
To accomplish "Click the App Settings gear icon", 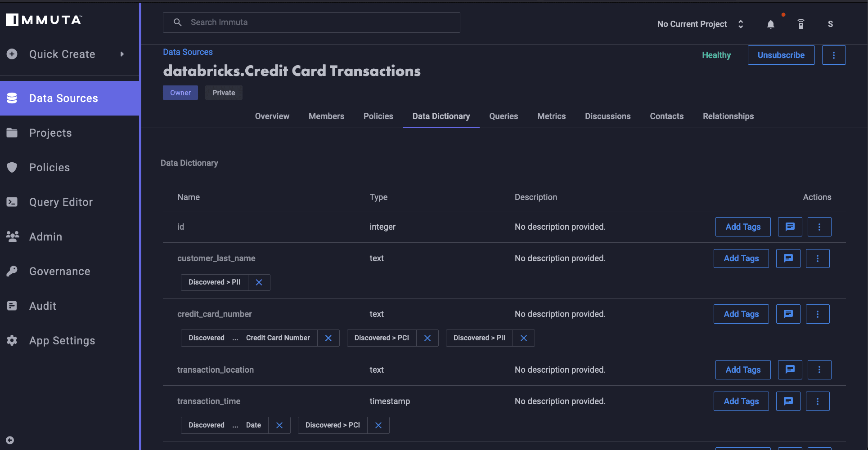I will click(x=12, y=340).
